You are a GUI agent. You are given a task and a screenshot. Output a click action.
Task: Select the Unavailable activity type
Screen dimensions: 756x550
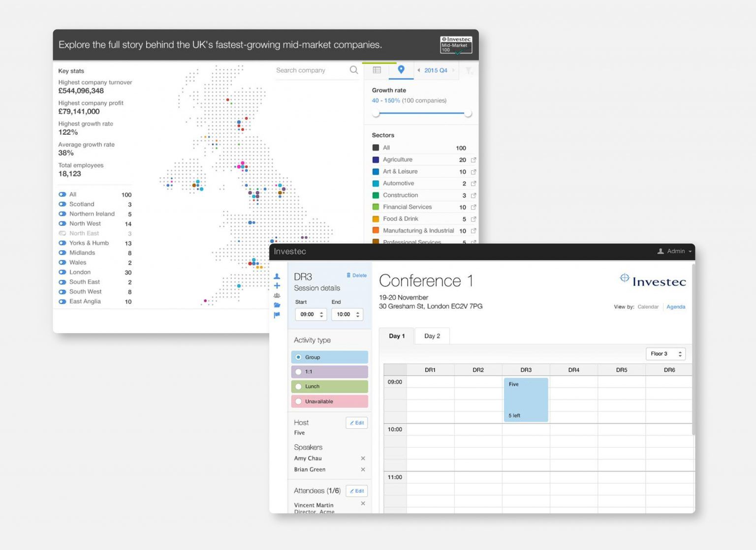click(x=329, y=401)
